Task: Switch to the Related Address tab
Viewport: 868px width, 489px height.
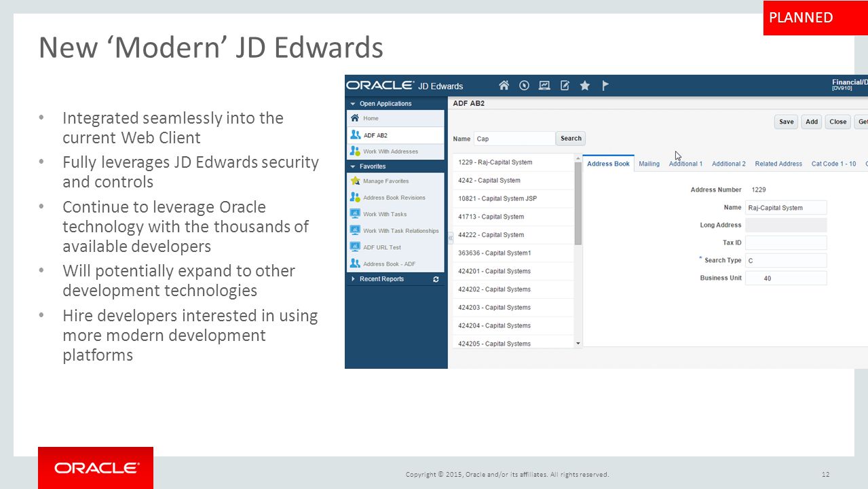Action: [x=778, y=164]
